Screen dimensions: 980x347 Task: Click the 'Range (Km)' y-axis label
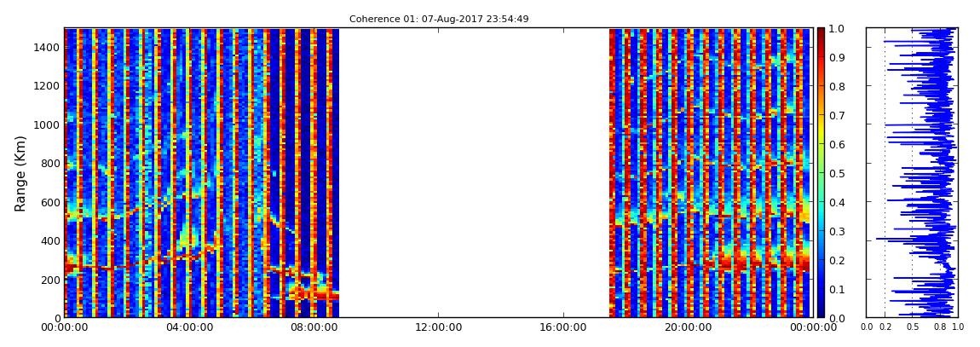[x=20, y=173]
